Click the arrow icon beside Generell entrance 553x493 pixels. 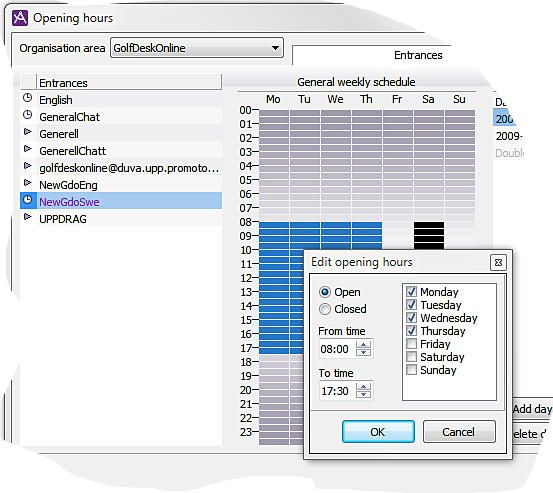(28, 132)
